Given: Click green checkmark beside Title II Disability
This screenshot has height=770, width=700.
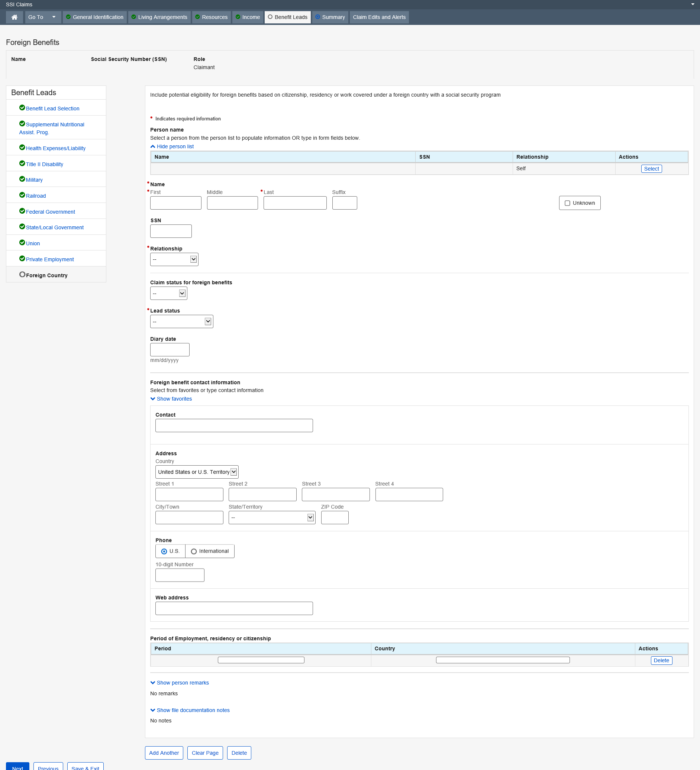Looking at the screenshot, I should pyautogui.click(x=22, y=164).
